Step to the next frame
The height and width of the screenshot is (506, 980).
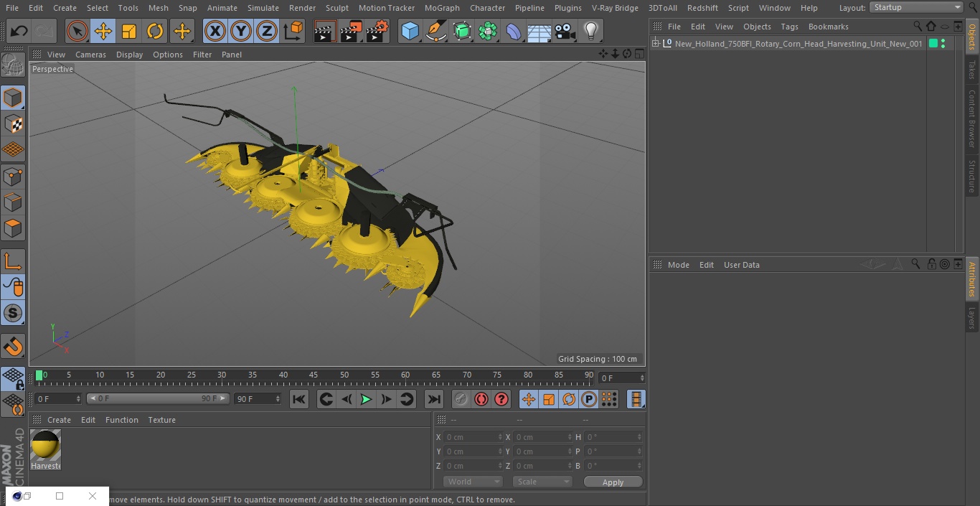[386, 399]
